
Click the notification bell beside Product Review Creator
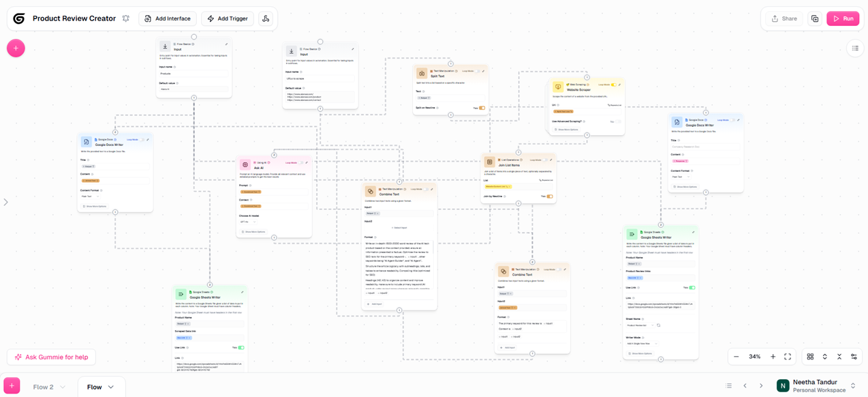[125, 18]
